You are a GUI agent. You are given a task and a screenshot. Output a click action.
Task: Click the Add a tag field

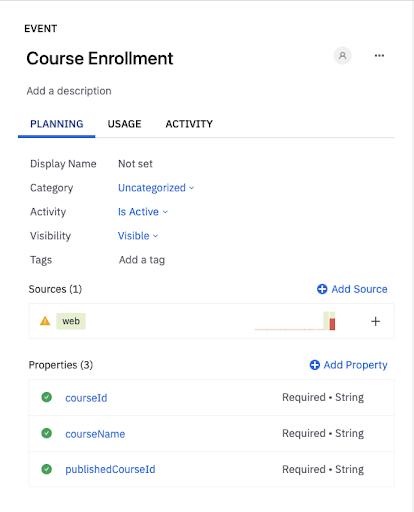pyautogui.click(x=142, y=260)
